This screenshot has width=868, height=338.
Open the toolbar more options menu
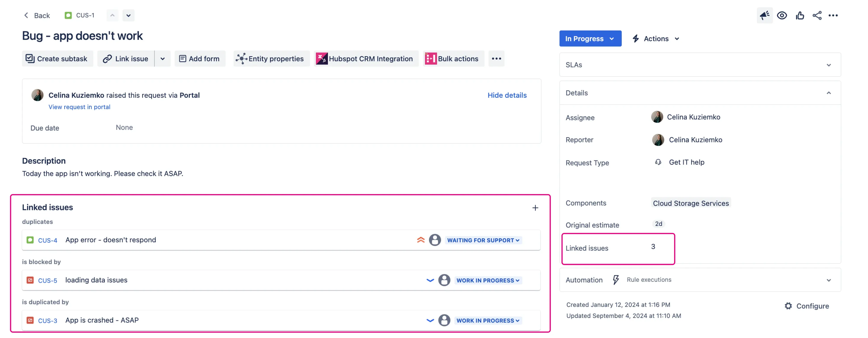pyautogui.click(x=496, y=59)
